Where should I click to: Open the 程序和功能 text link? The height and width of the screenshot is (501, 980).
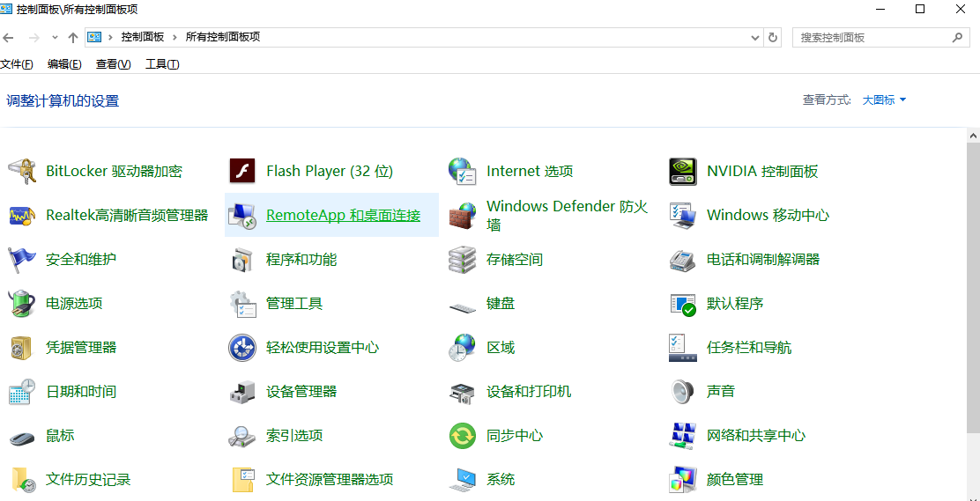(301, 259)
